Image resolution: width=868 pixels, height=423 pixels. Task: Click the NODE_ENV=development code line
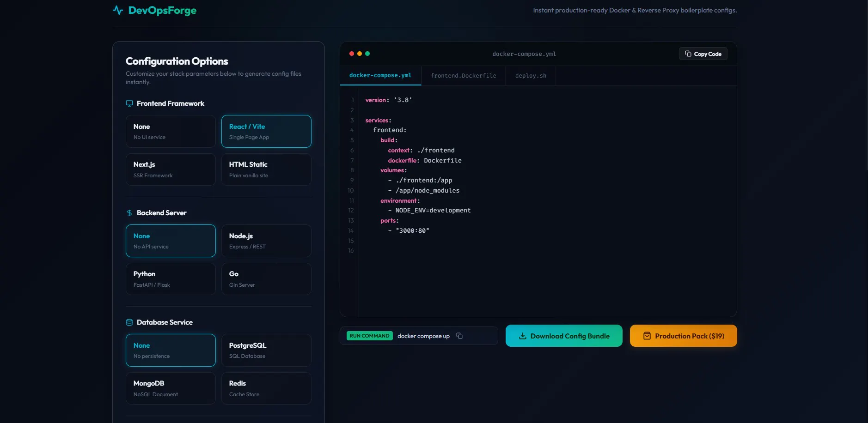pyautogui.click(x=429, y=211)
